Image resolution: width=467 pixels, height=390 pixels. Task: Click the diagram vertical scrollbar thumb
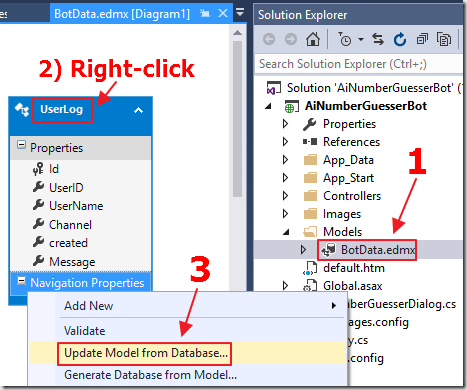pyautogui.click(x=237, y=119)
